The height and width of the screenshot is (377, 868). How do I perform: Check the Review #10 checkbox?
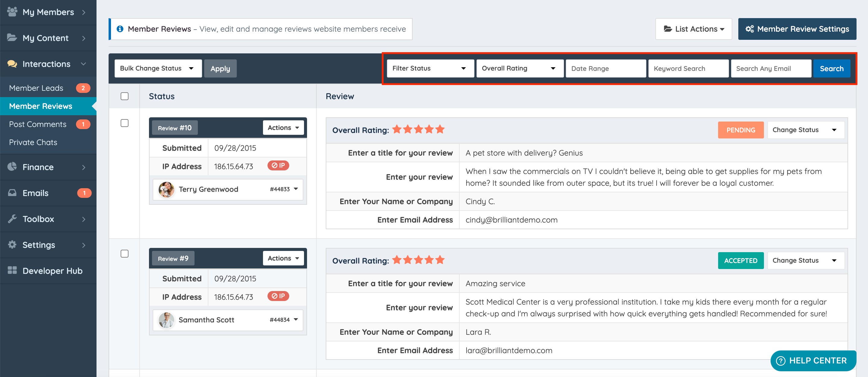coord(124,123)
